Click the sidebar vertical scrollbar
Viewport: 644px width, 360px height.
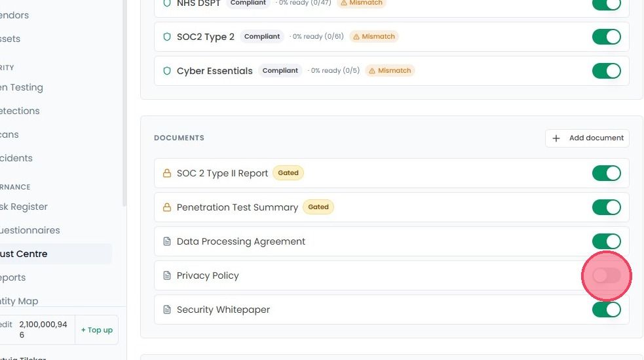click(124, 103)
